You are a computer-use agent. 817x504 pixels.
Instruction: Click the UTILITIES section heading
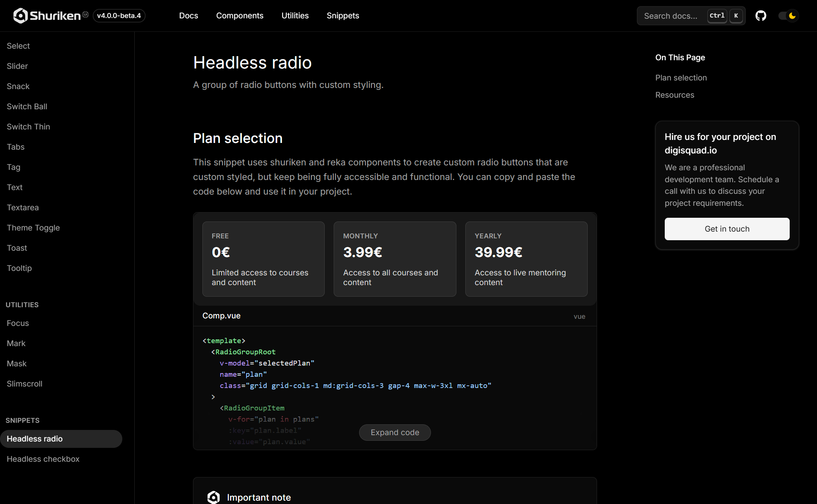pyautogui.click(x=22, y=305)
